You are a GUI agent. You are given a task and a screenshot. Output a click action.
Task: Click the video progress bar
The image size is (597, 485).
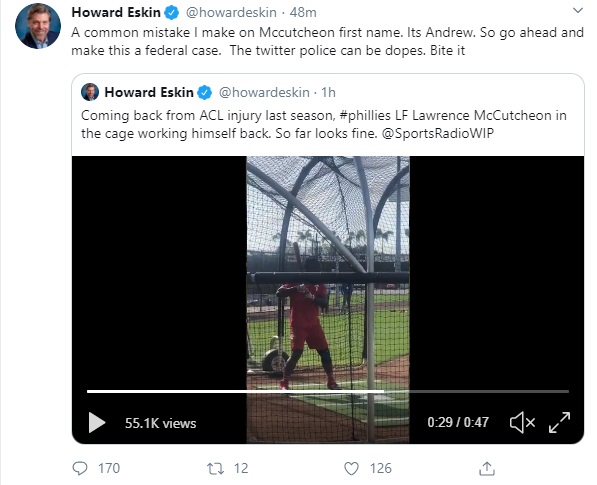tap(328, 391)
